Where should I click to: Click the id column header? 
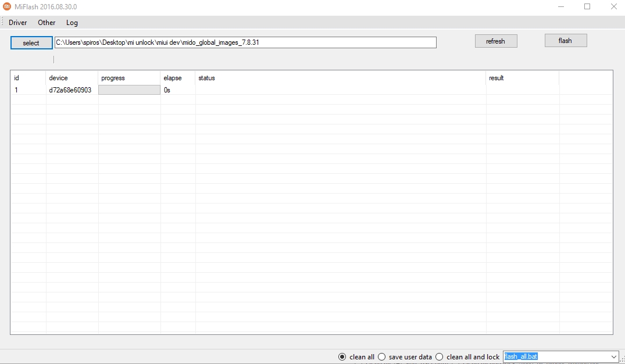(28, 78)
